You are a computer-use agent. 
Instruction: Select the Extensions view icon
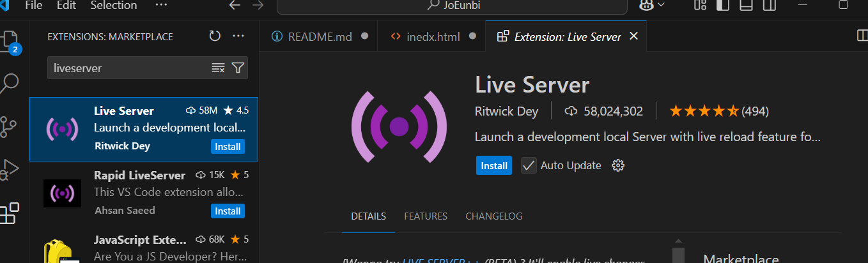(9, 213)
